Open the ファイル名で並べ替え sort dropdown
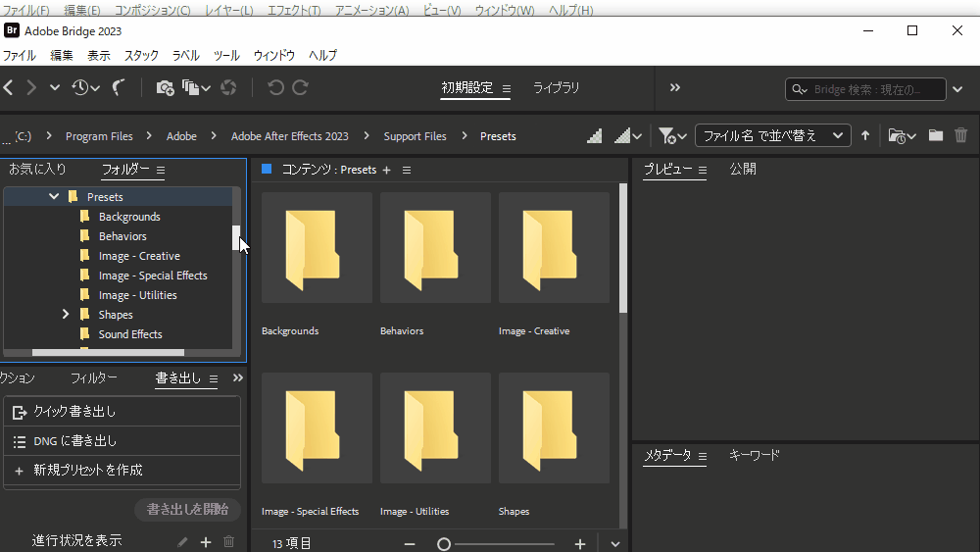The height and width of the screenshot is (552, 980). click(x=772, y=135)
